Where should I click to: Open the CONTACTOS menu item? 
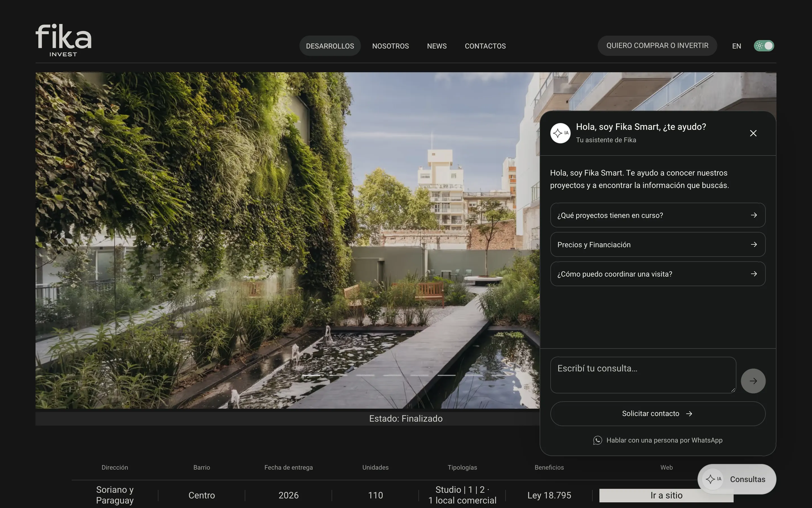(485, 46)
